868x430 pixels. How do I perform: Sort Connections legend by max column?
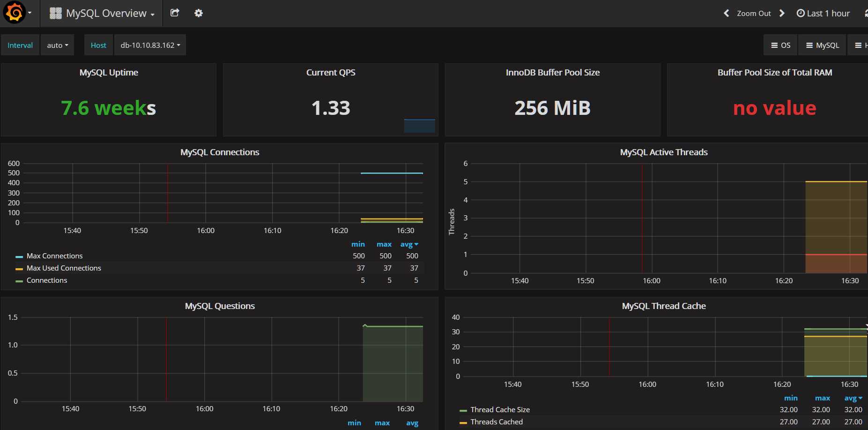coord(384,244)
